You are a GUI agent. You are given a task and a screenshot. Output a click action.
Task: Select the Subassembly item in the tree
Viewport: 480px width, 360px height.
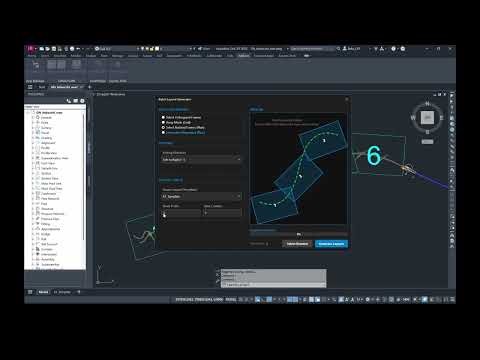click(50, 264)
